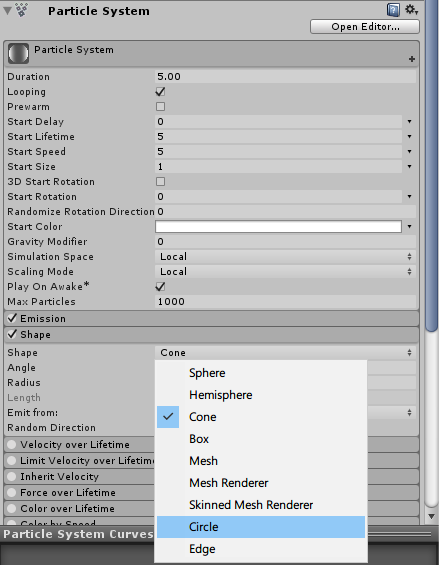Viewport: 439px width, 565px height.
Task: Open Start Speed mode dropdown arrow
Action: click(x=409, y=152)
